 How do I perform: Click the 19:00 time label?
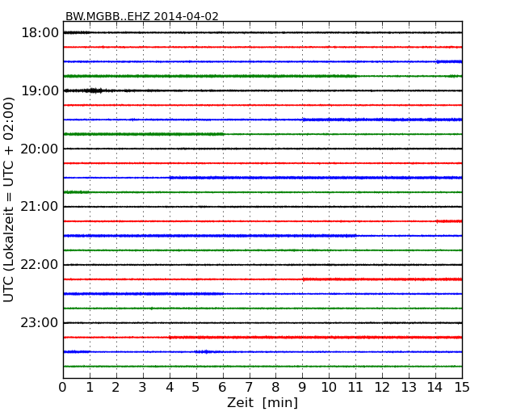[x=40, y=90]
